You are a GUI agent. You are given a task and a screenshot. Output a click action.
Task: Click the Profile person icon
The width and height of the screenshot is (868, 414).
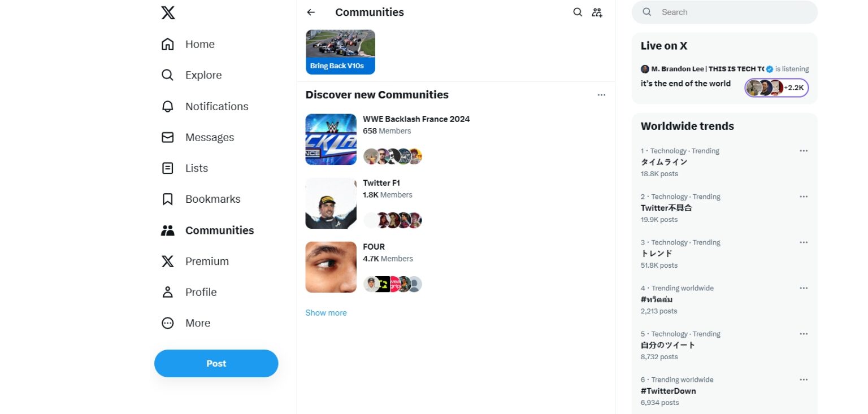click(167, 292)
